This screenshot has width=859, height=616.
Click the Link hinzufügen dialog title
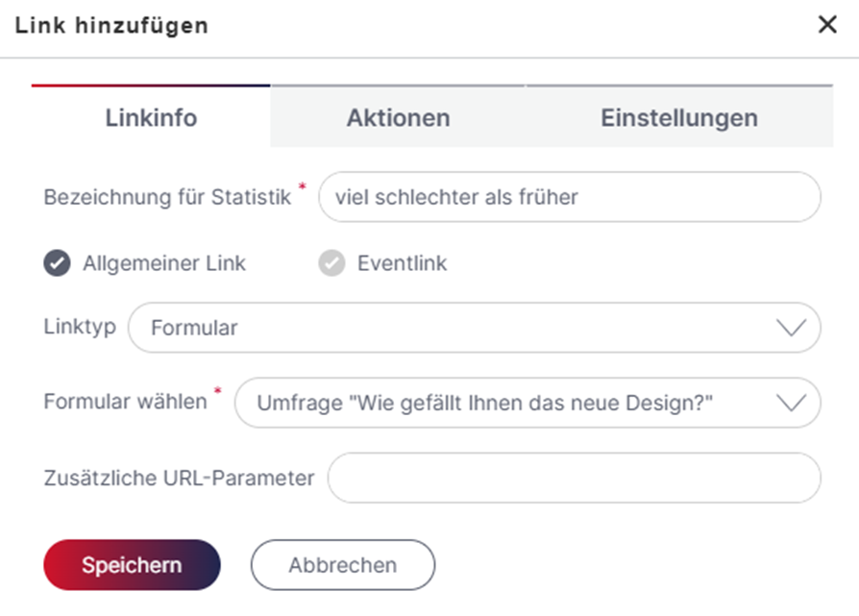[x=111, y=26]
